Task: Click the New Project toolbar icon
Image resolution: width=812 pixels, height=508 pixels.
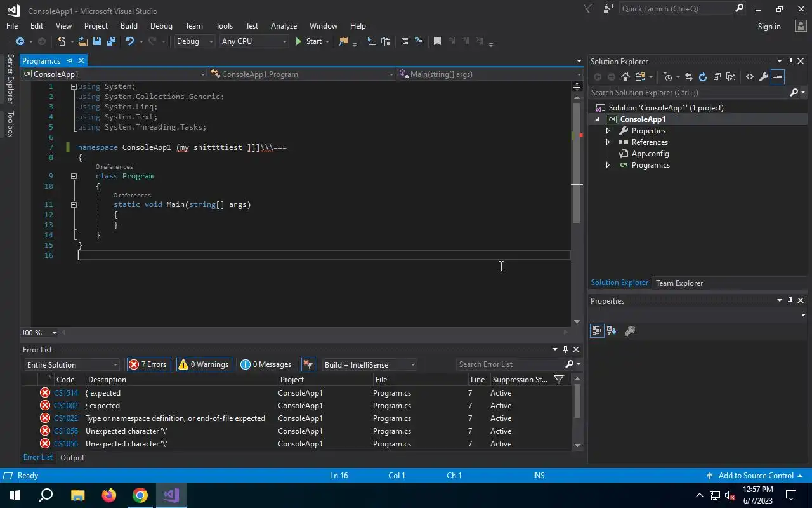Action: tap(62, 41)
